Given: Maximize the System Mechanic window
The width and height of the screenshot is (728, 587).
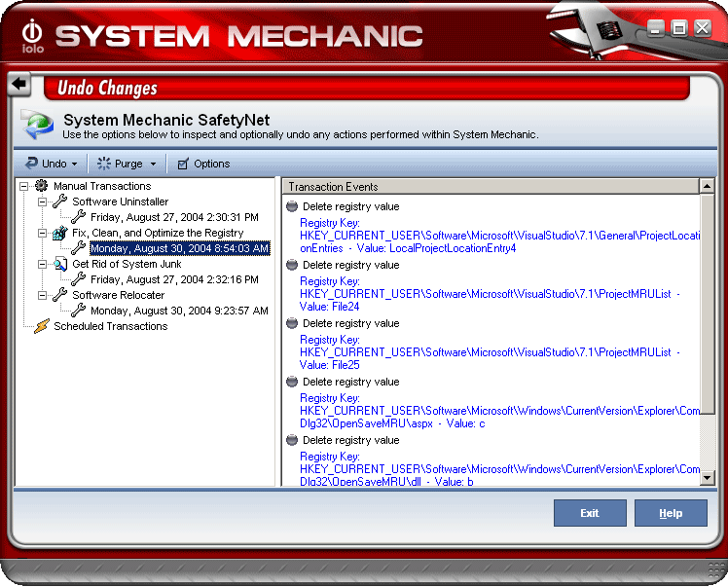Looking at the screenshot, I should pyautogui.click(x=678, y=29).
